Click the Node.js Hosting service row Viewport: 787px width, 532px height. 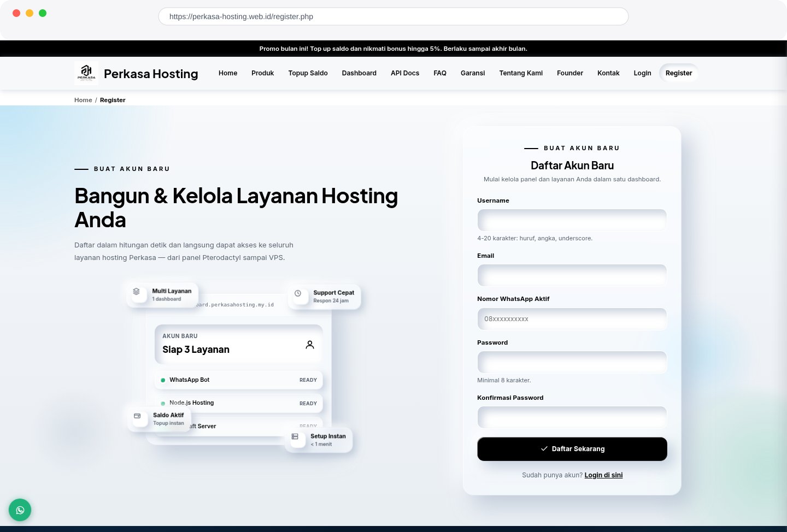tap(239, 403)
